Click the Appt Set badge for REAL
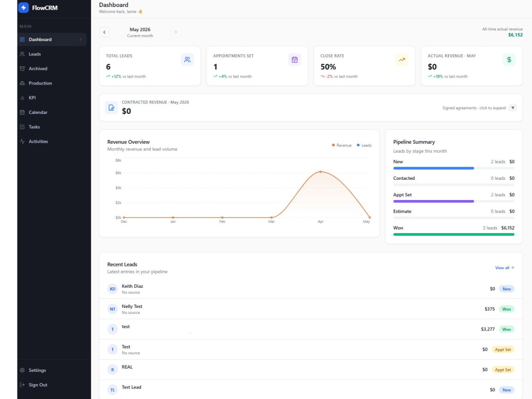The image size is (532, 399). tap(503, 370)
